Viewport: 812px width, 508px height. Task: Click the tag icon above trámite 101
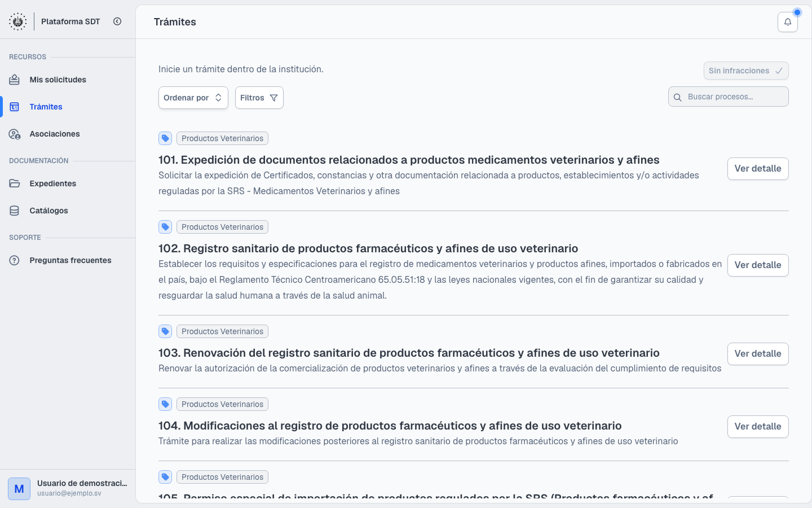(x=165, y=138)
